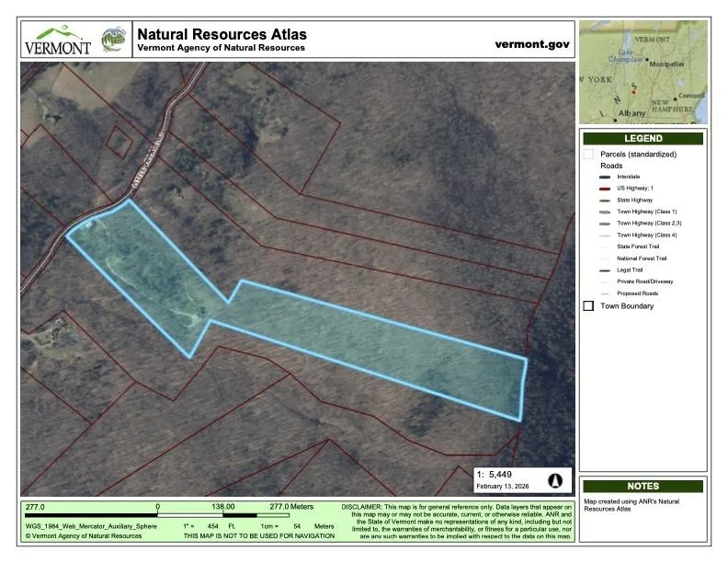Click the Town Boundary legend box
The width and height of the screenshot is (728, 563).
tap(588, 306)
